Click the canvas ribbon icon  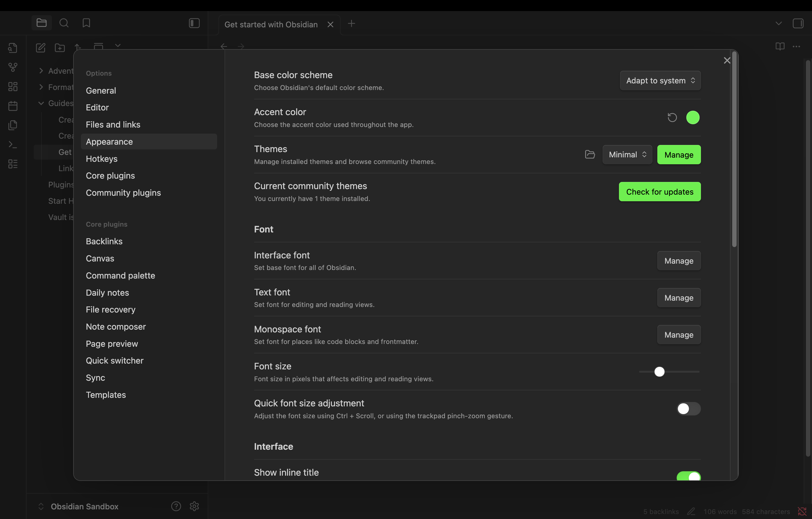[x=13, y=87]
